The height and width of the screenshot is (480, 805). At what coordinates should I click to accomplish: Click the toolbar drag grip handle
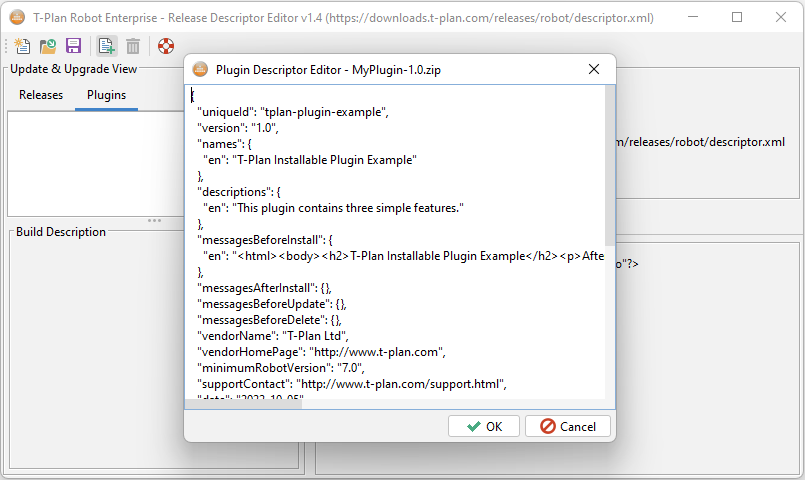pyautogui.click(x=6, y=46)
